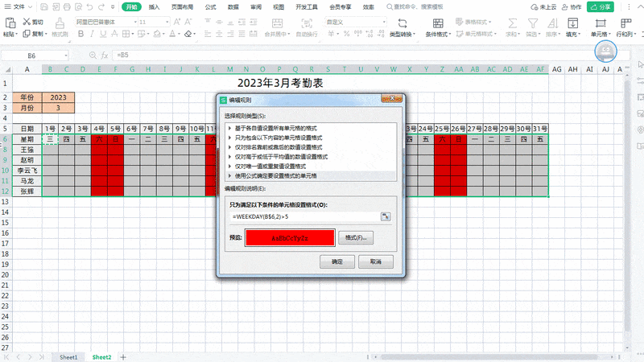Select the cell with employee name 李云飞

tap(27, 171)
